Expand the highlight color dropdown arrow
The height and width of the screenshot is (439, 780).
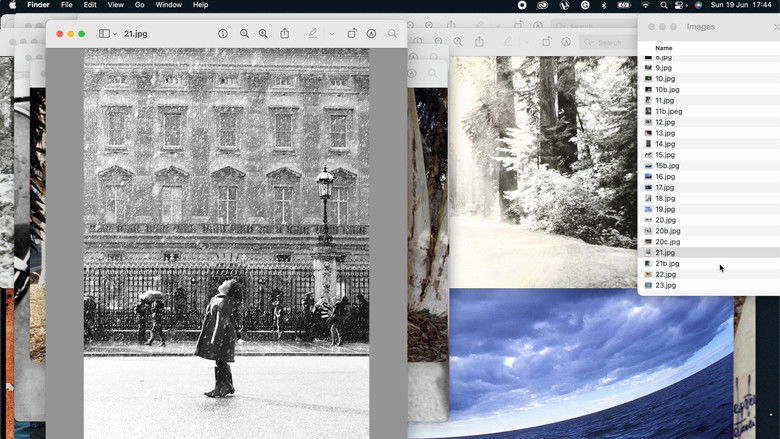click(332, 34)
